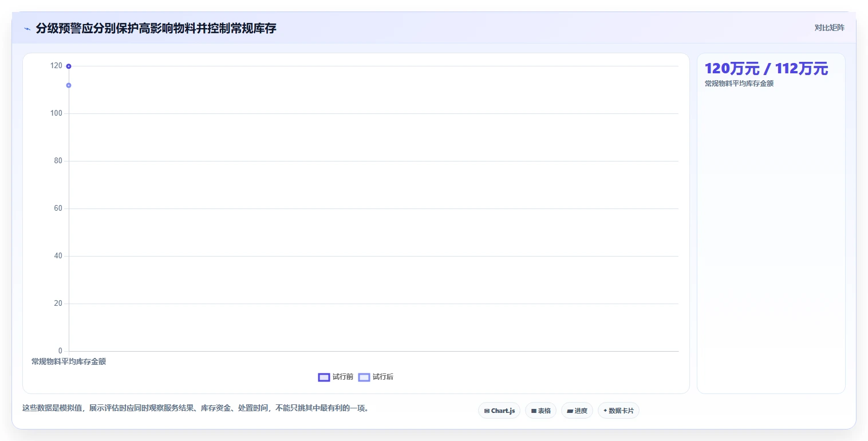Select the 表格 chip
This screenshot has width=868, height=441.
[540, 411]
